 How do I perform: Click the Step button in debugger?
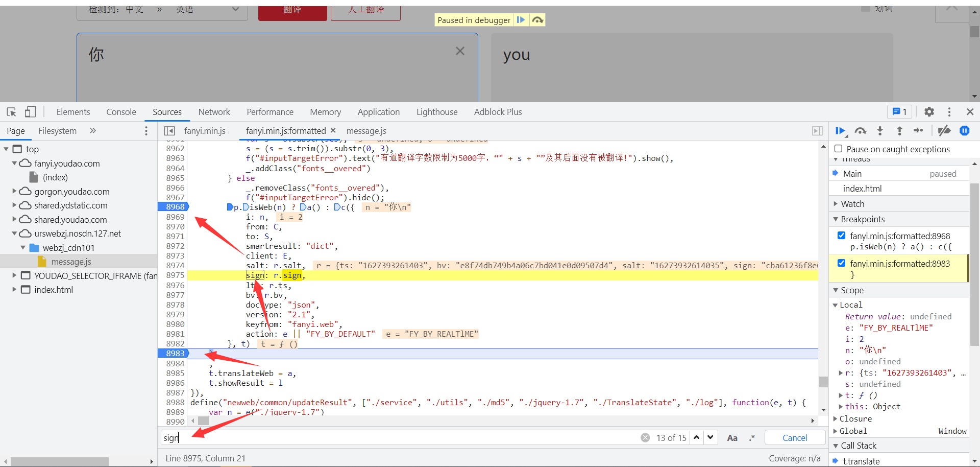tap(919, 131)
